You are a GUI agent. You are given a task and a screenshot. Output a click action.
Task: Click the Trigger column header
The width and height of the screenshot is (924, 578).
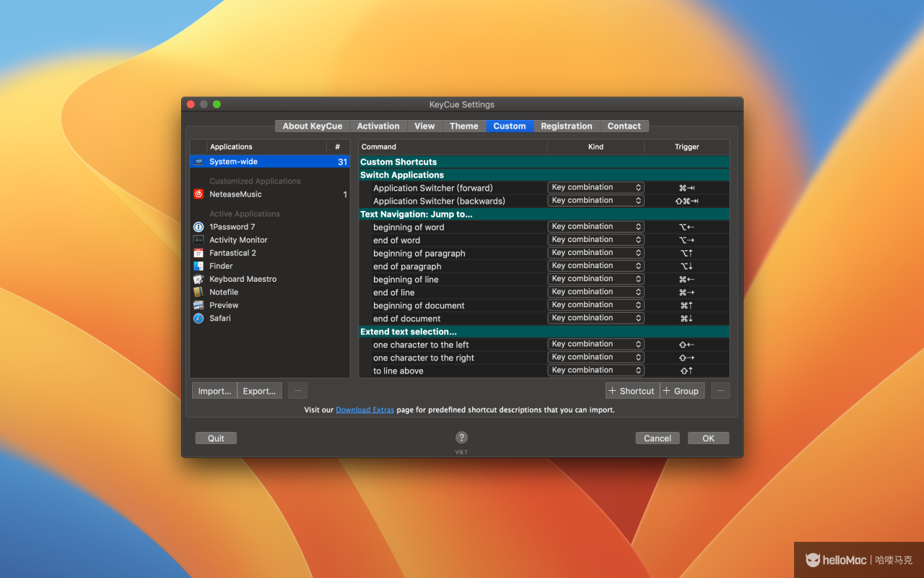tap(687, 147)
